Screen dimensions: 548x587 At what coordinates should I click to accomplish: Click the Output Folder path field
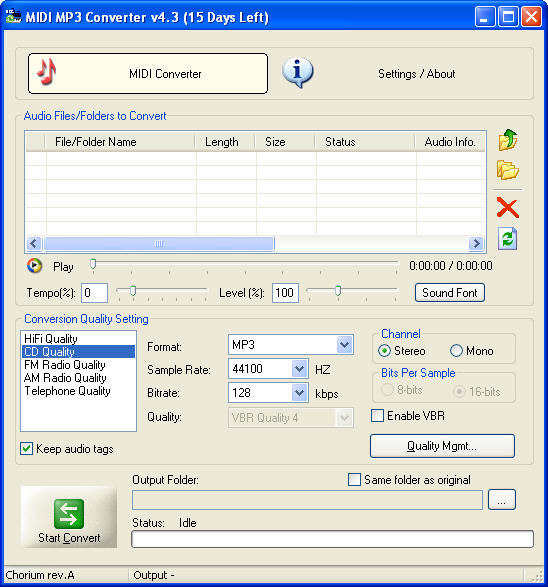point(307,500)
